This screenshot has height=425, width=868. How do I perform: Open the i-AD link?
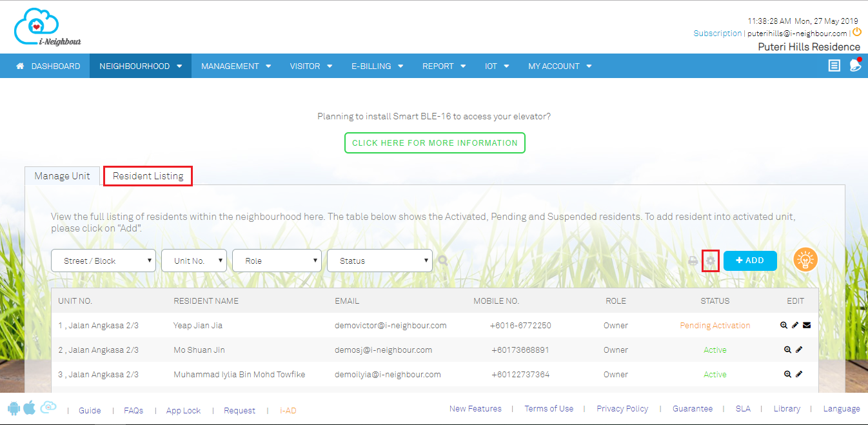[x=288, y=410]
